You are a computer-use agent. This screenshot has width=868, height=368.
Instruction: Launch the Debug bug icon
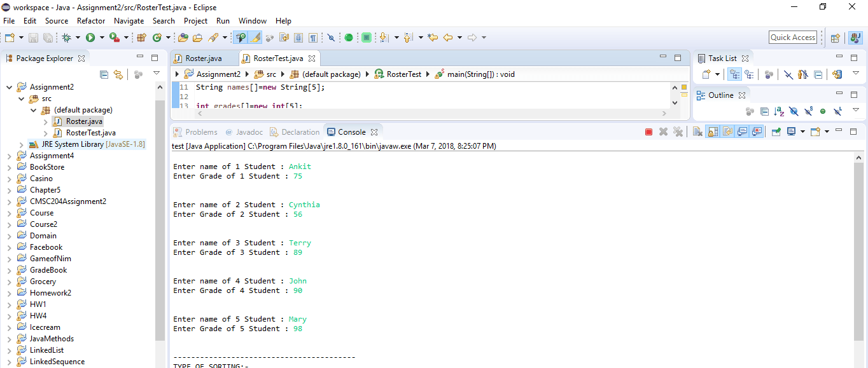pyautogui.click(x=67, y=37)
